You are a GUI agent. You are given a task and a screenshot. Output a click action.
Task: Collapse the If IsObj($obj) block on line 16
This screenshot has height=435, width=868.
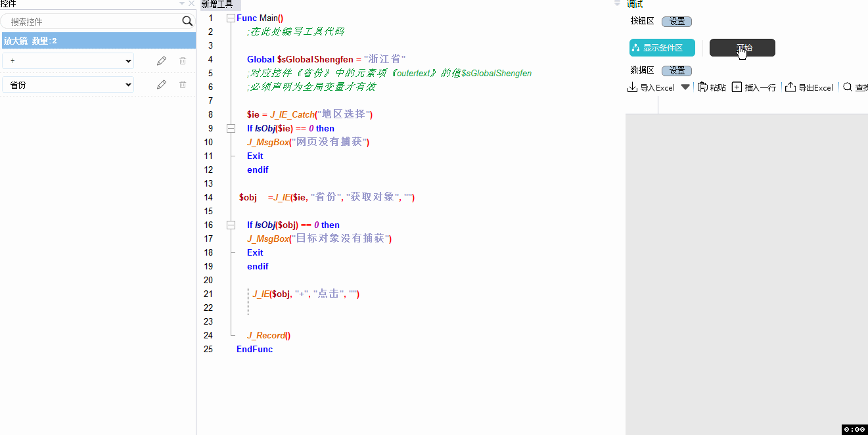pos(231,225)
